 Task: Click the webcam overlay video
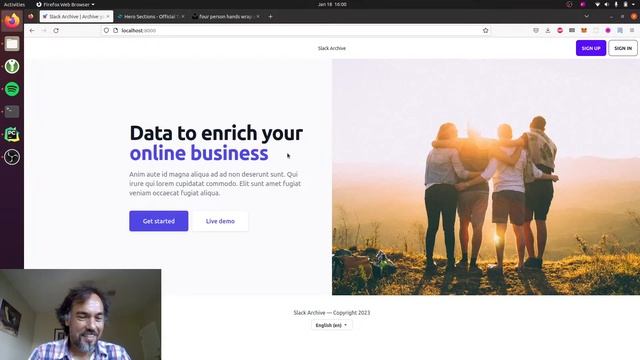[80, 315]
